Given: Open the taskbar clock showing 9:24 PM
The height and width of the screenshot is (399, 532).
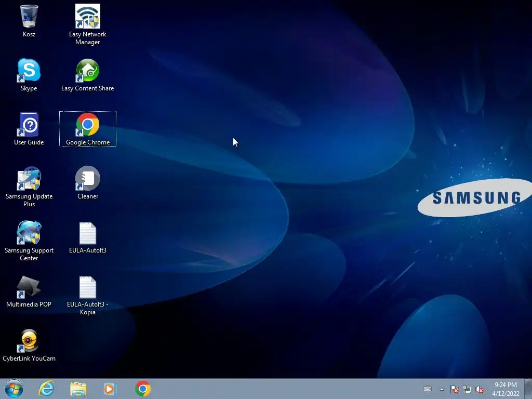Looking at the screenshot, I should pyautogui.click(x=506, y=389).
